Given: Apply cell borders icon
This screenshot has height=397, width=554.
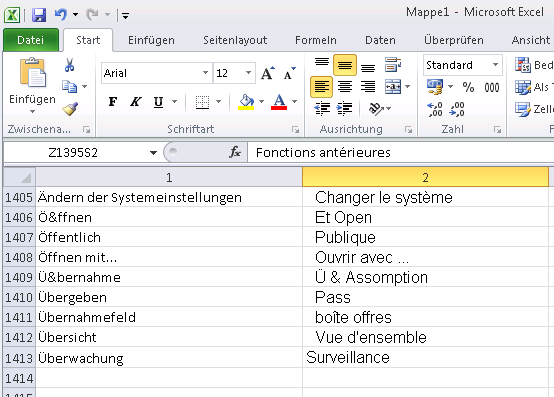Looking at the screenshot, I should click(202, 102).
